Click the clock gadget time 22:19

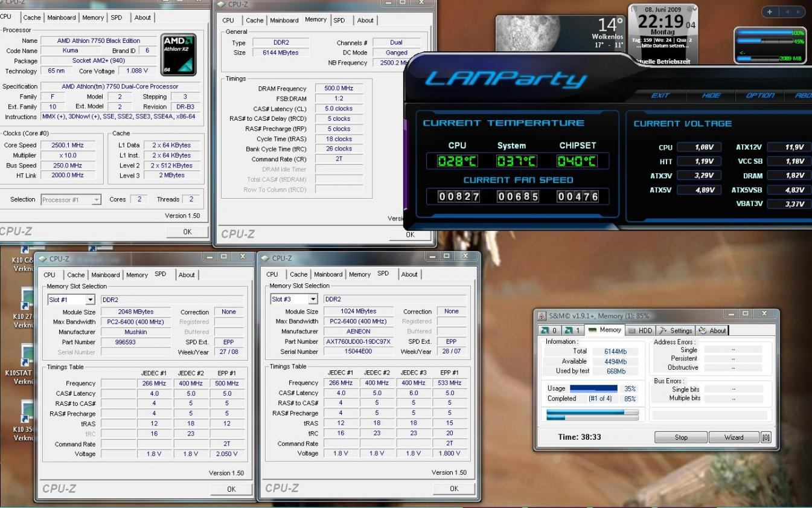(661, 22)
